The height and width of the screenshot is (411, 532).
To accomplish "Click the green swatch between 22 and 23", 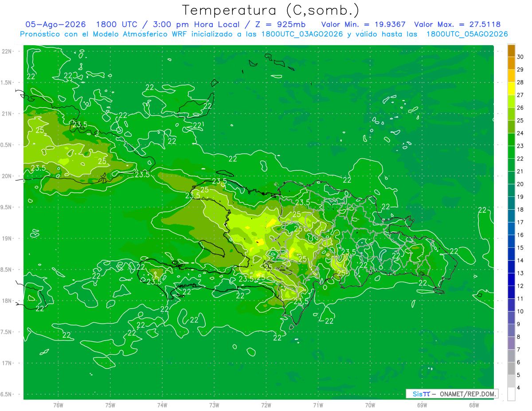I will pyautogui.click(x=511, y=153).
